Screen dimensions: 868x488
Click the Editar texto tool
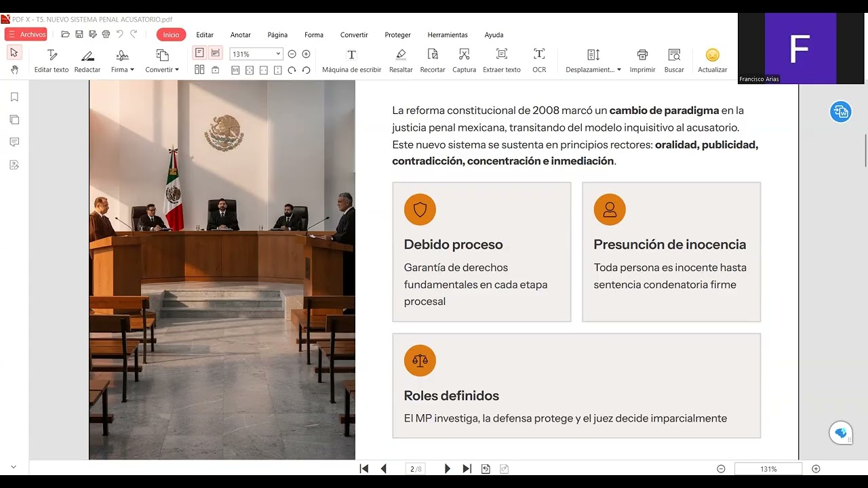tap(52, 61)
